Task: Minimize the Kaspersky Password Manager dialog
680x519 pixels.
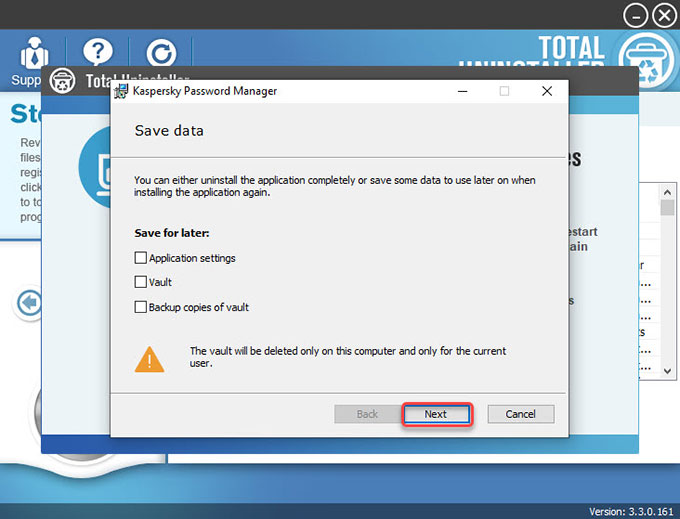Action: 462,91
